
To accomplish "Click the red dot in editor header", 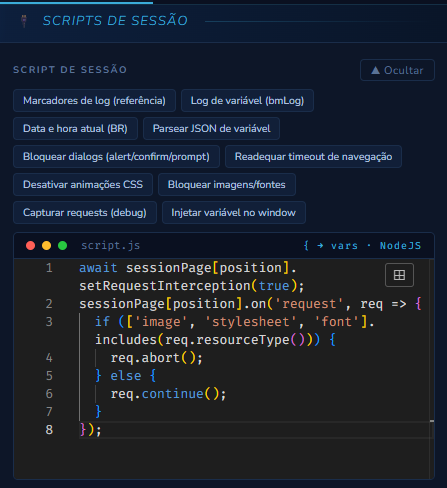I will pyautogui.click(x=31, y=246).
